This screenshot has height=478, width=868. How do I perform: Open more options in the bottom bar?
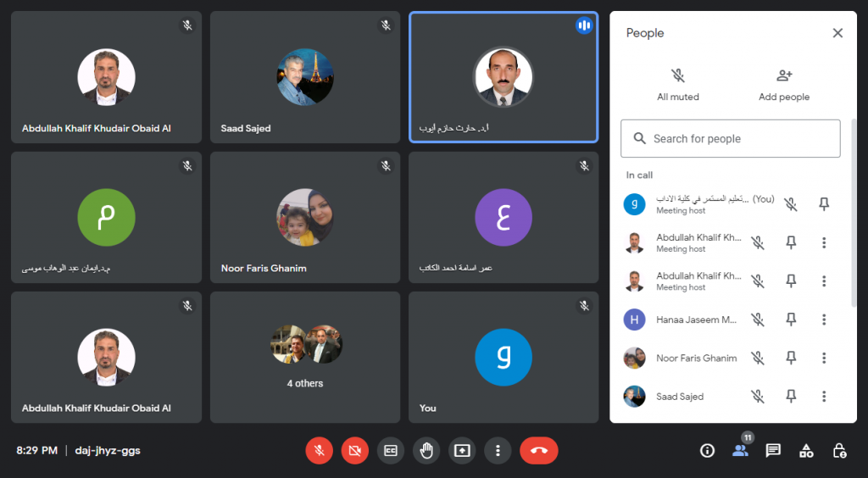[x=498, y=450]
